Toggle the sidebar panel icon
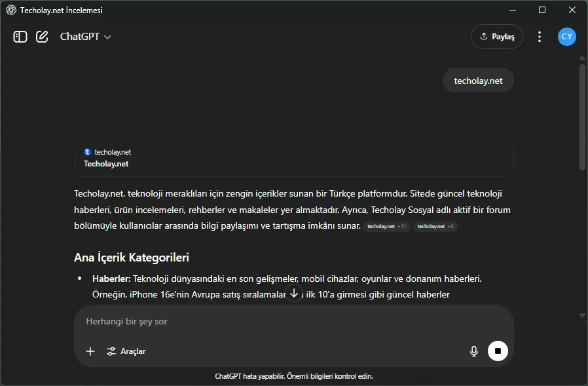The image size is (588, 386). coord(20,37)
